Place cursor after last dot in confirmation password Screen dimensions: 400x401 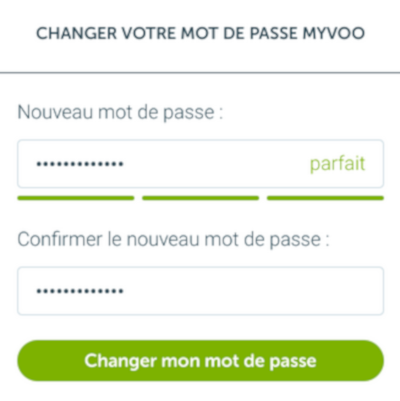[125, 291]
